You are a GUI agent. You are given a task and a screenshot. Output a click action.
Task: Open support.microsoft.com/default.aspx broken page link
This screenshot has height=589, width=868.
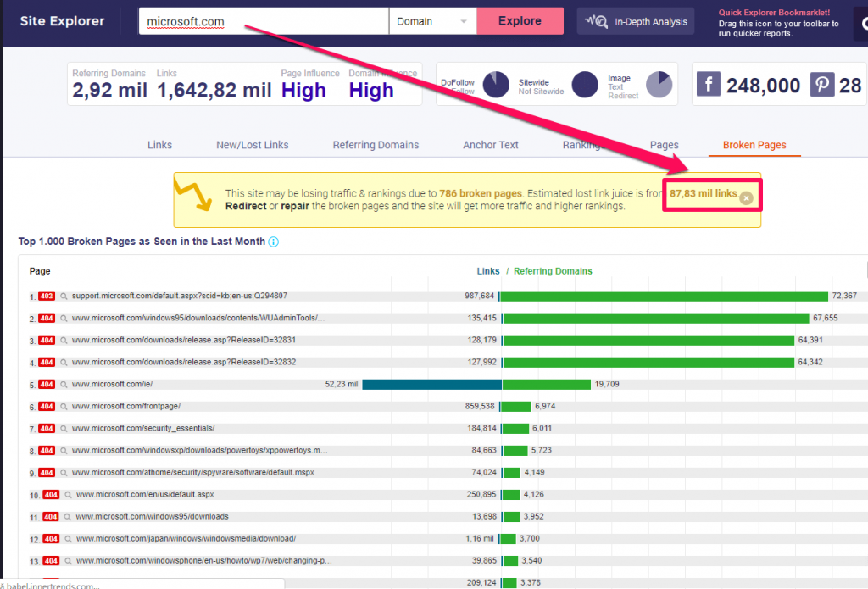[180, 296]
